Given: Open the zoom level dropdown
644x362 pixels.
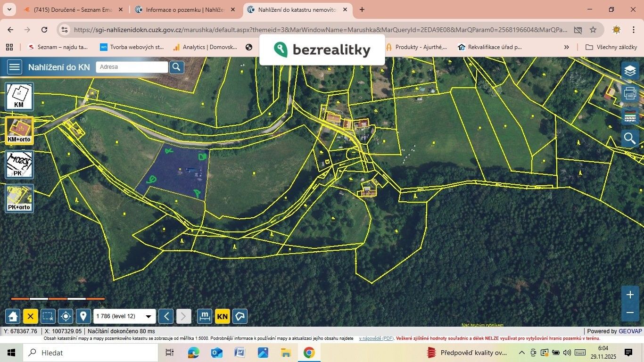Looking at the screenshot, I should point(149,316).
